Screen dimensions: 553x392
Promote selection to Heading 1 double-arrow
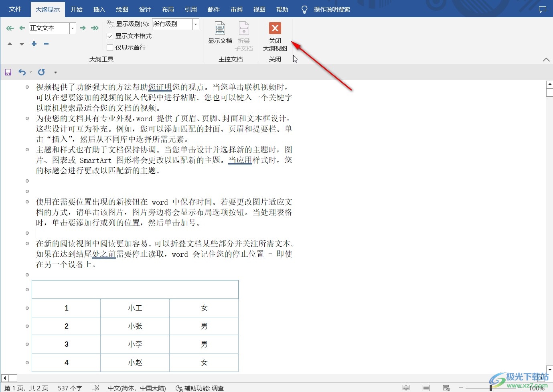[10, 28]
